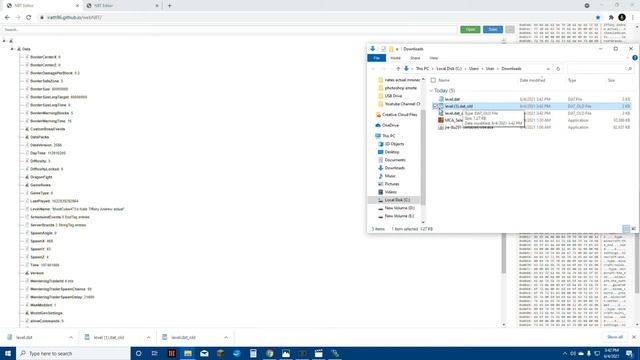Open the Share ribbon tab in Explorer

tap(415, 58)
